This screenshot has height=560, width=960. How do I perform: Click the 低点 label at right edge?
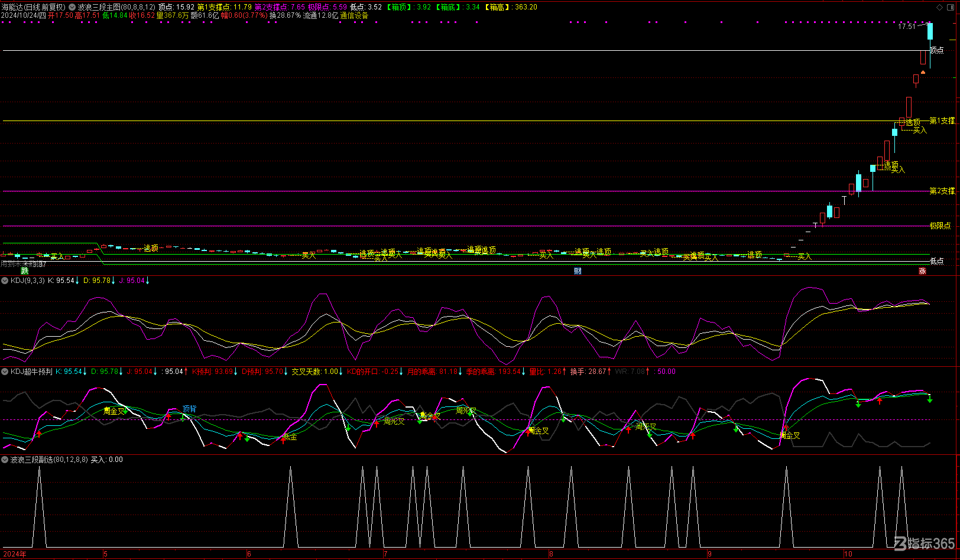pyautogui.click(x=937, y=261)
